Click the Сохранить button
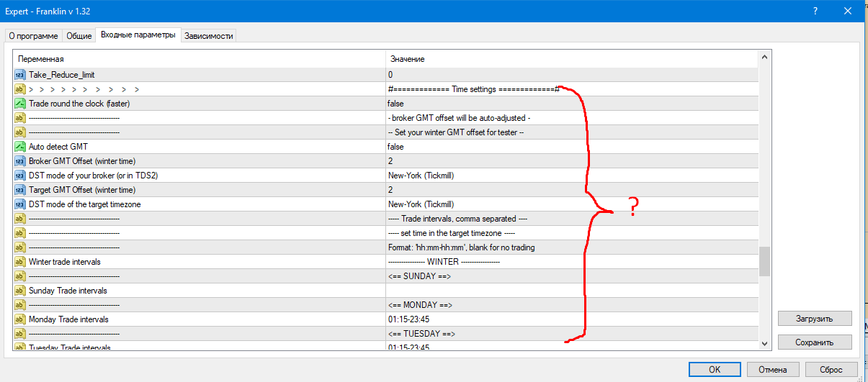 coord(815,342)
